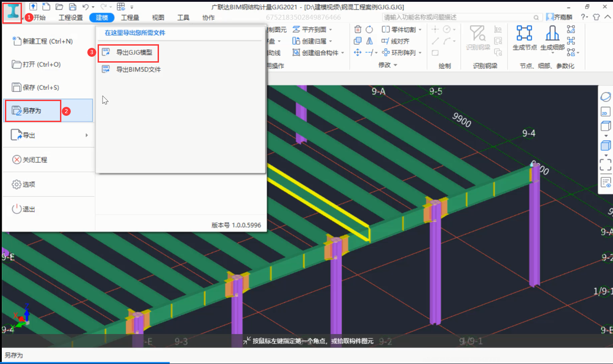Collapse the ribbon with the up chevron
Screen dimensions: 613x364
608,17
